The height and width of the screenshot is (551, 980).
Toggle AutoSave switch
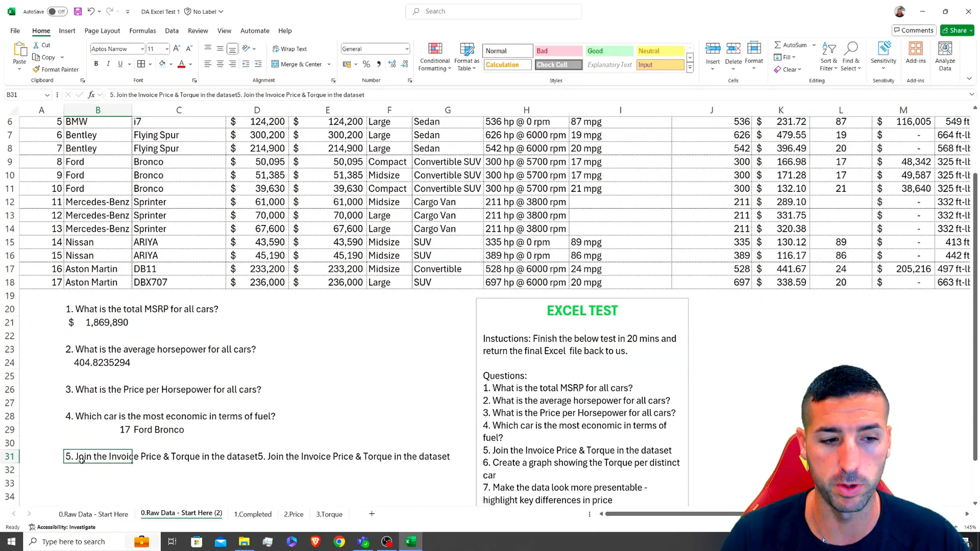pyautogui.click(x=57, y=11)
